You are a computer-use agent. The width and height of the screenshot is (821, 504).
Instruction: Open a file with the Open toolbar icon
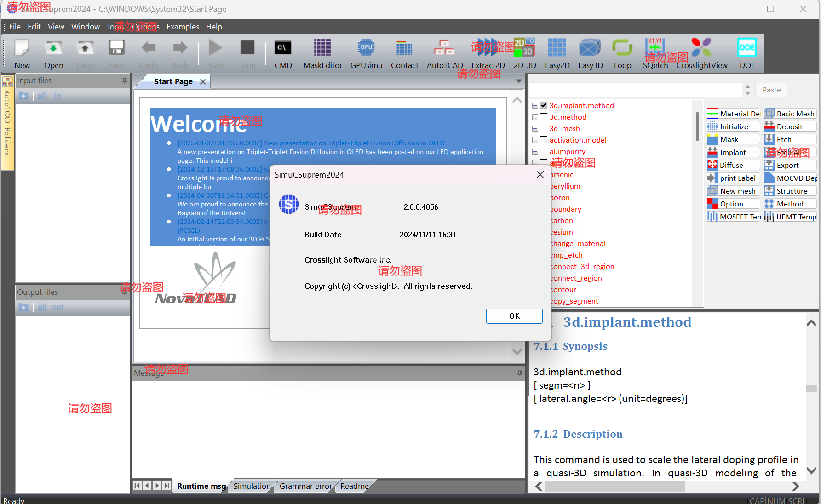pyautogui.click(x=53, y=54)
